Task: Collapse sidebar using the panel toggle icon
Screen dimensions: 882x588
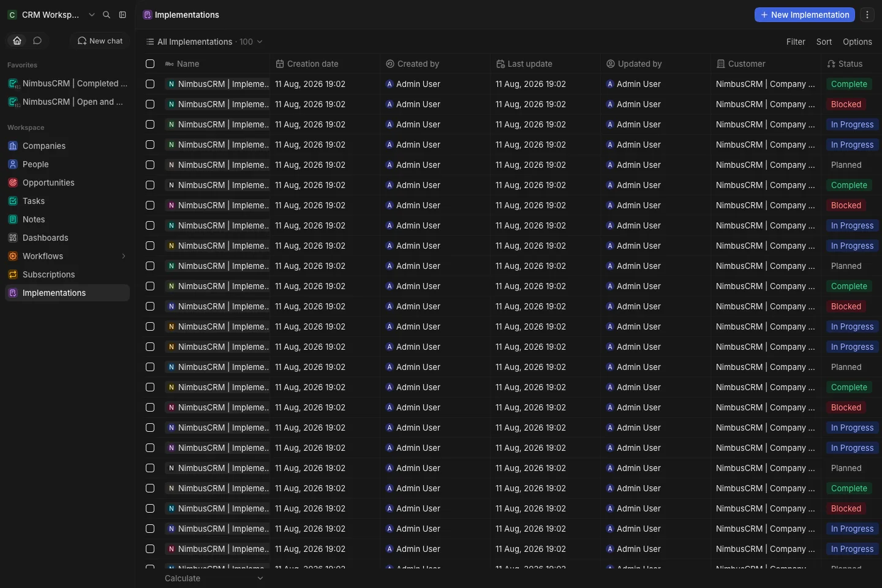Action: [x=123, y=15]
